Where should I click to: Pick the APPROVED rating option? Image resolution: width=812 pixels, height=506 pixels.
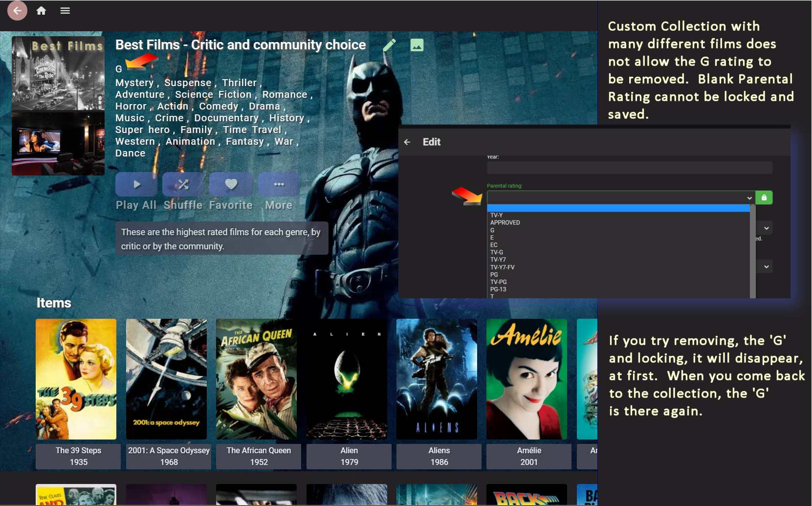coord(505,222)
